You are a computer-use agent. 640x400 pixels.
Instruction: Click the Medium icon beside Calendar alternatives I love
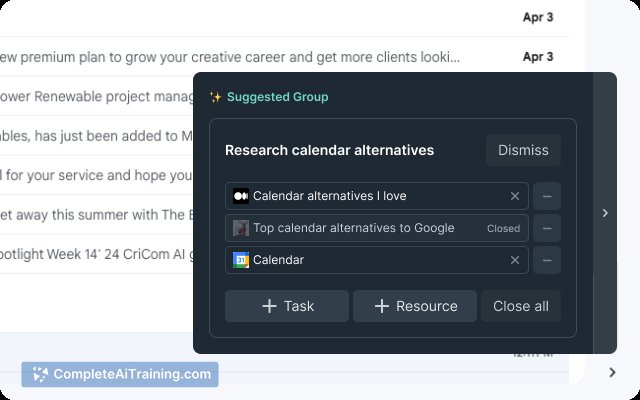coord(240,196)
